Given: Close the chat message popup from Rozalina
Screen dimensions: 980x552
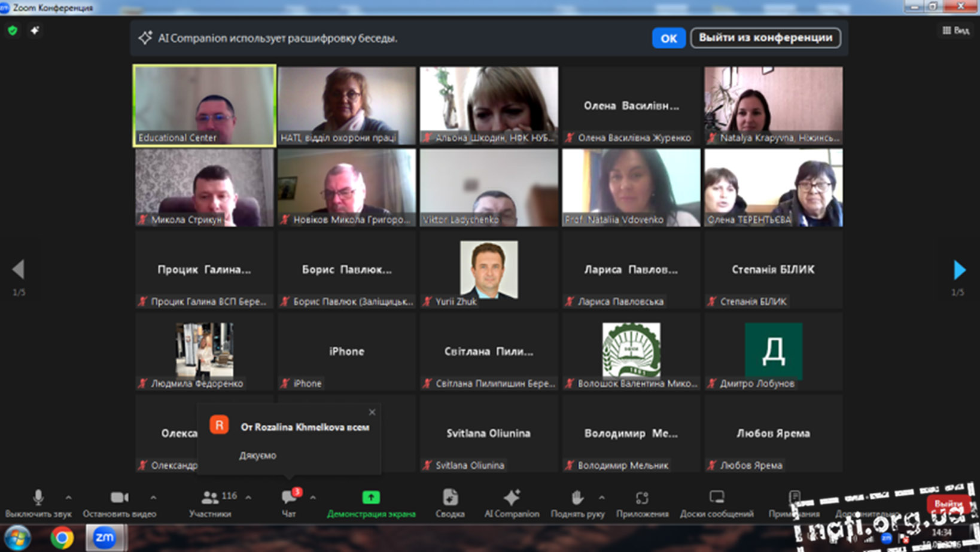Looking at the screenshot, I should click(x=372, y=412).
